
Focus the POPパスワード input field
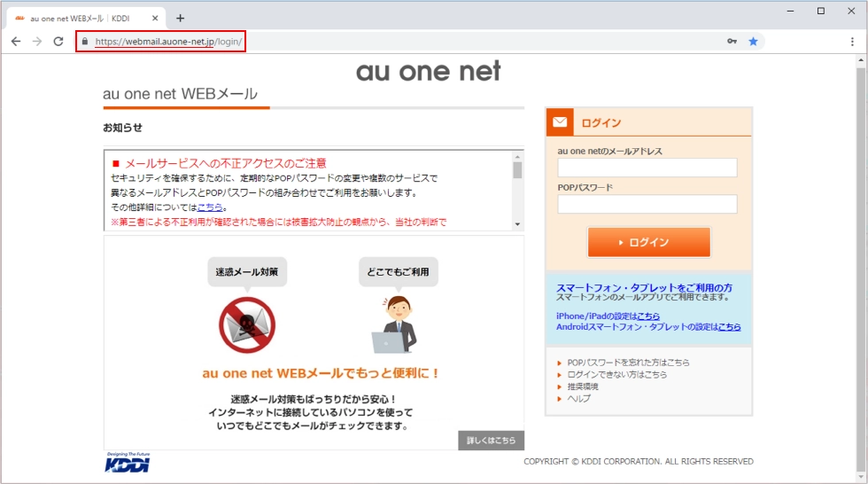647,204
